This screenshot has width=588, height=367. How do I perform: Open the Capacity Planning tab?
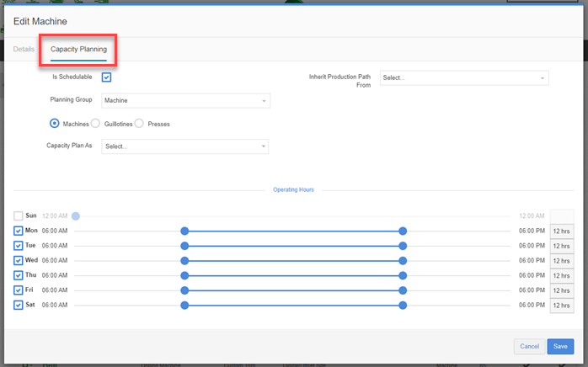[78, 49]
